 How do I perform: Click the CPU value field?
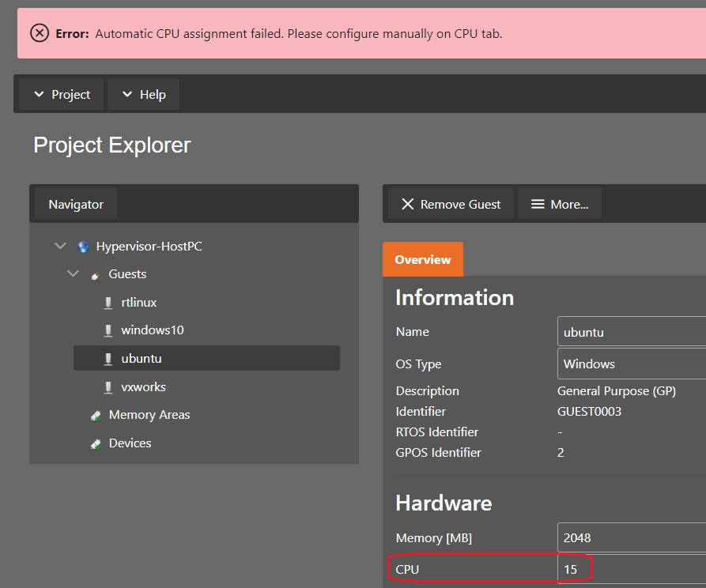tap(631, 569)
